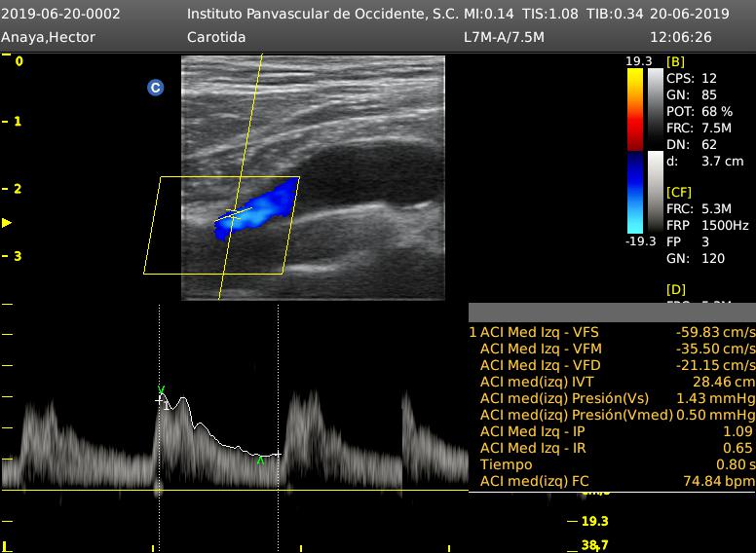
Task: Click the green end-diastolic marker on the trace
Action: pyautogui.click(x=260, y=461)
